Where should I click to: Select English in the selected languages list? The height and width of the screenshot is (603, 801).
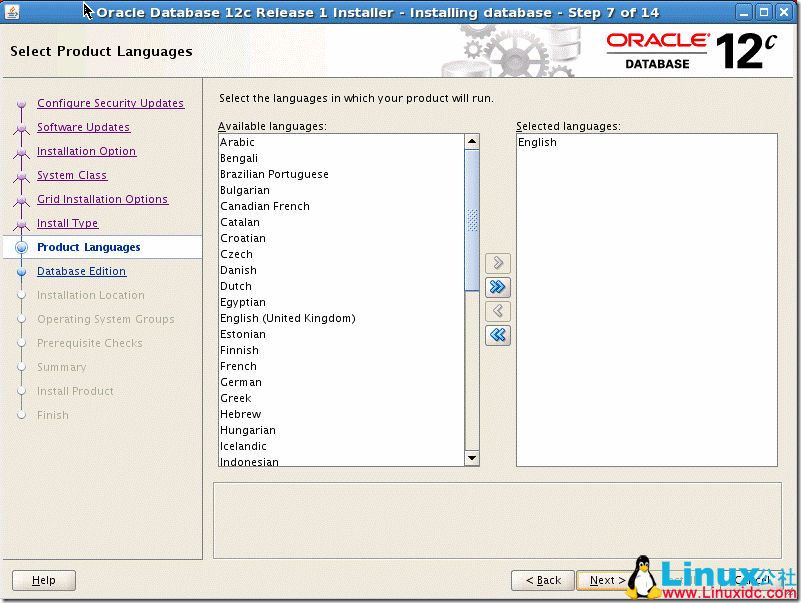coord(537,142)
